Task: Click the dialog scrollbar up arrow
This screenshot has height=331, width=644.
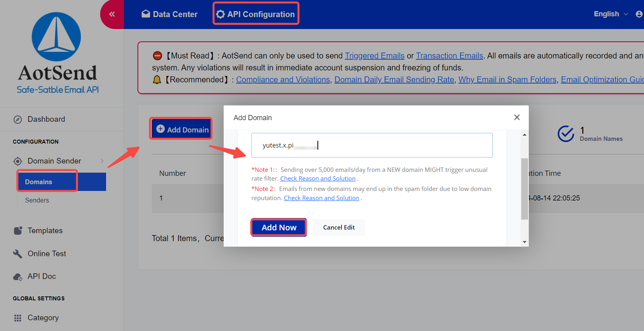Action: pyautogui.click(x=524, y=135)
